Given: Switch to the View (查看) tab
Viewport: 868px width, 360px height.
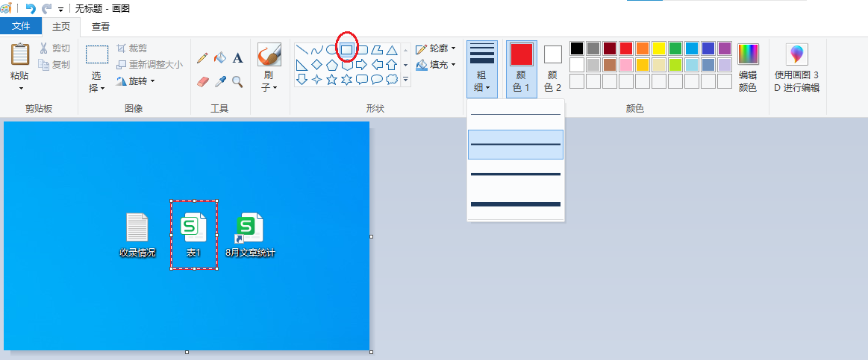Looking at the screenshot, I should point(101,26).
